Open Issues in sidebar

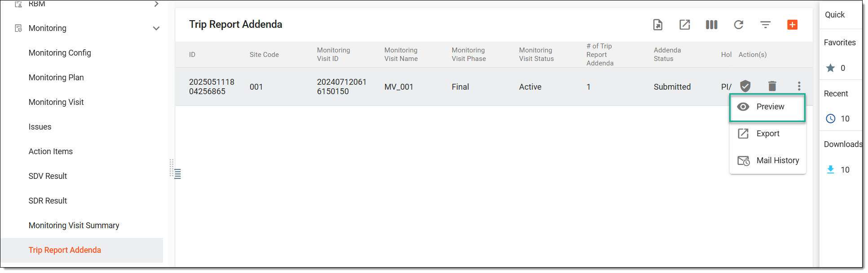(x=40, y=127)
